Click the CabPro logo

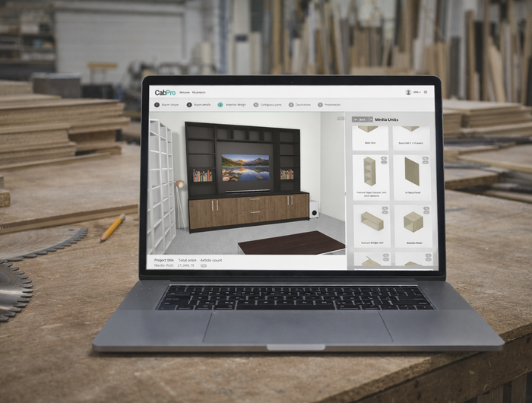click(x=165, y=92)
